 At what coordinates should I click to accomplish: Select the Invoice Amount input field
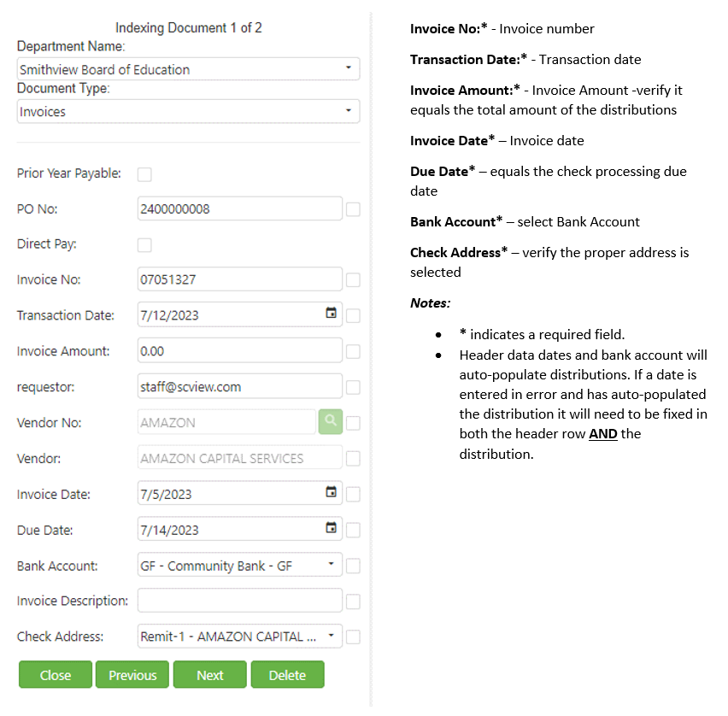(x=239, y=350)
